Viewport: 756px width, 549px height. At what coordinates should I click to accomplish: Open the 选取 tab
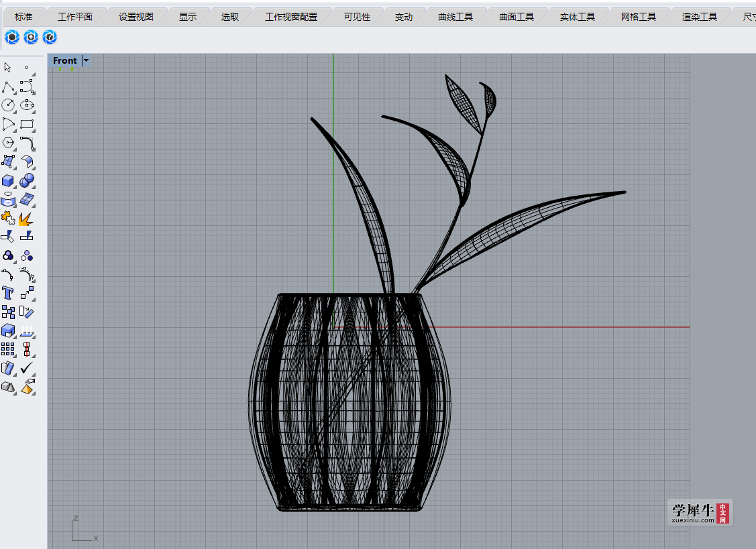[230, 17]
